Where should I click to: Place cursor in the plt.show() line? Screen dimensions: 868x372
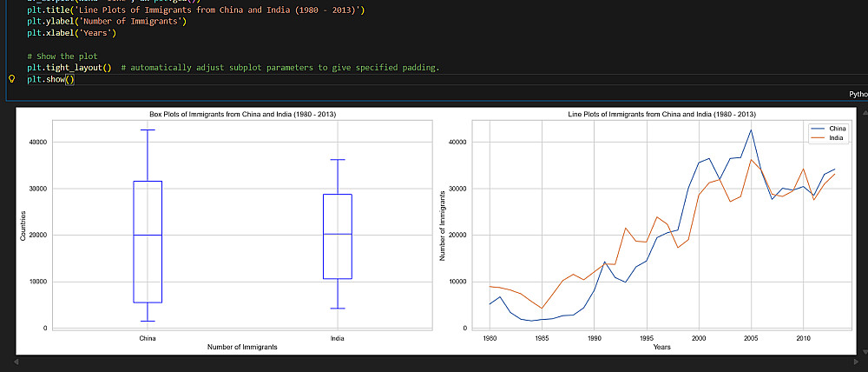[x=51, y=79]
